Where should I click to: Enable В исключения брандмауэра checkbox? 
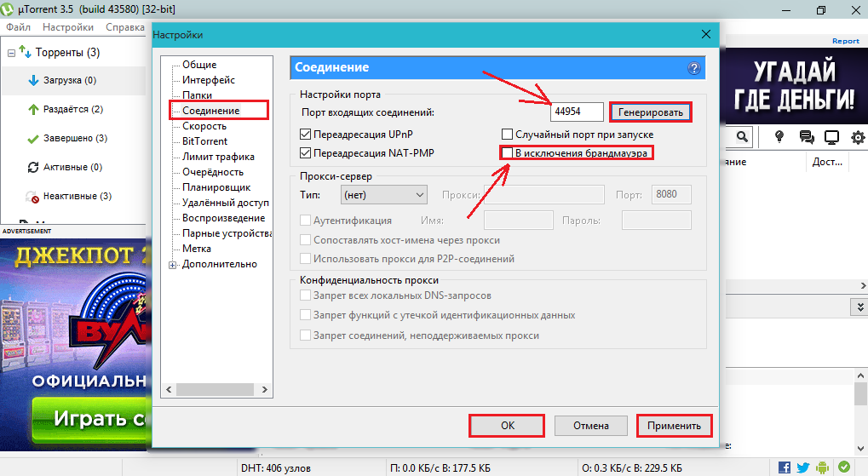click(x=508, y=153)
